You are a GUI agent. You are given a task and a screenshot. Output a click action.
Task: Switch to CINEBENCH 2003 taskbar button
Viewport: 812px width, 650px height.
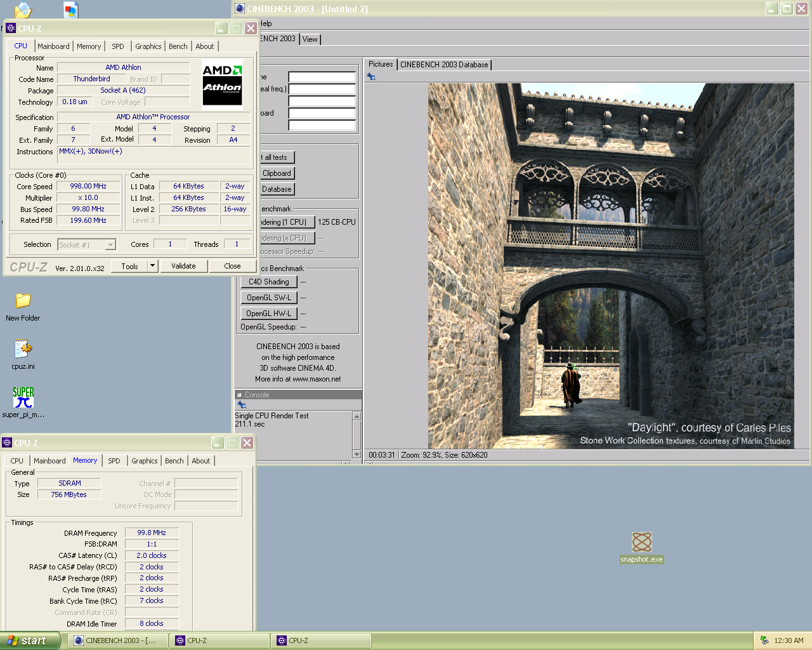pyautogui.click(x=118, y=640)
